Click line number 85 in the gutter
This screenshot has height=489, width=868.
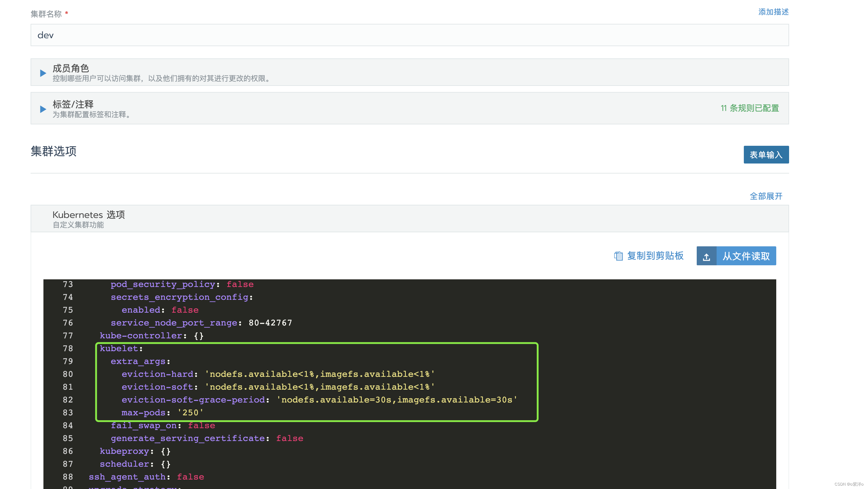point(68,438)
